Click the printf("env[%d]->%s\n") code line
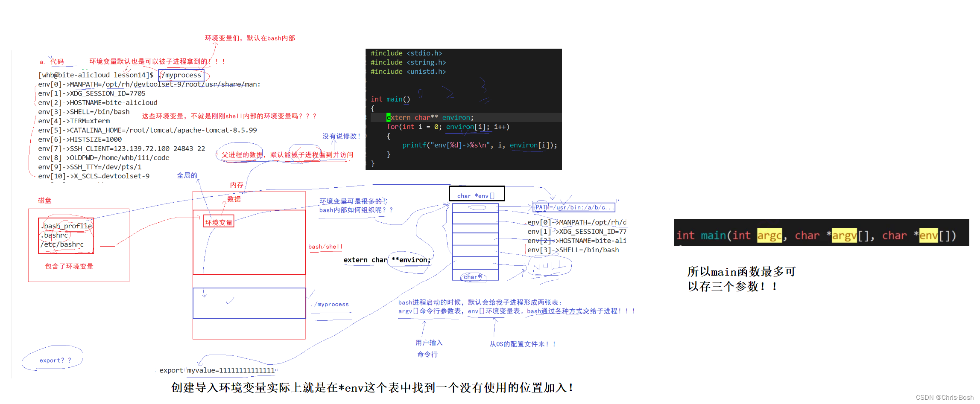Image resolution: width=980 pixels, height=404 pixels. (x=480, y=145)
